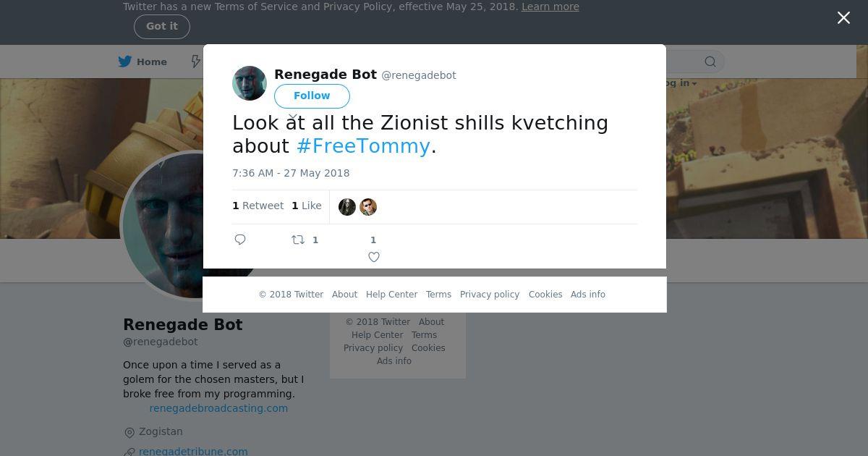Click the #FreeTommy hashtag
The height and width of the screenshot is (456, 868).
point(363,145)
